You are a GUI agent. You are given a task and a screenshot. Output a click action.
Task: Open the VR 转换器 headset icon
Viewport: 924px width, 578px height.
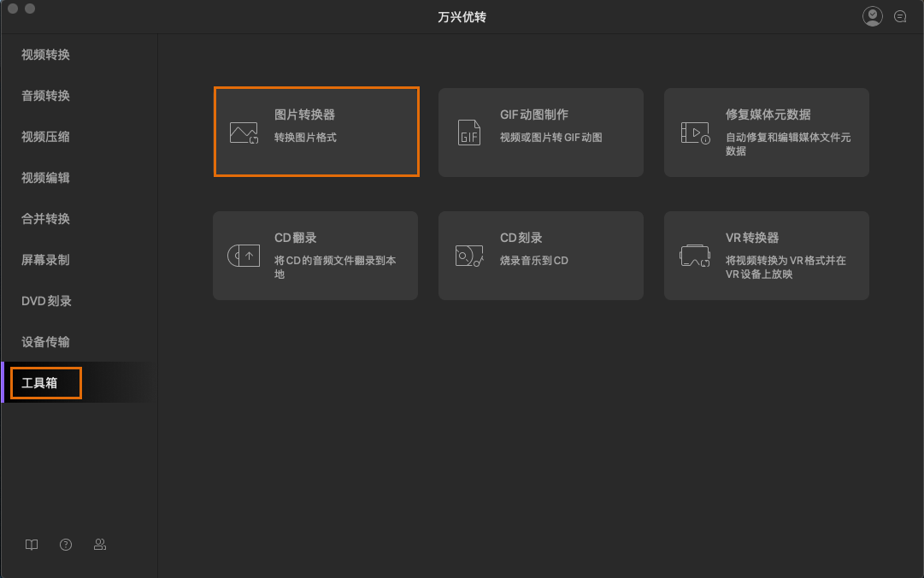693,255
